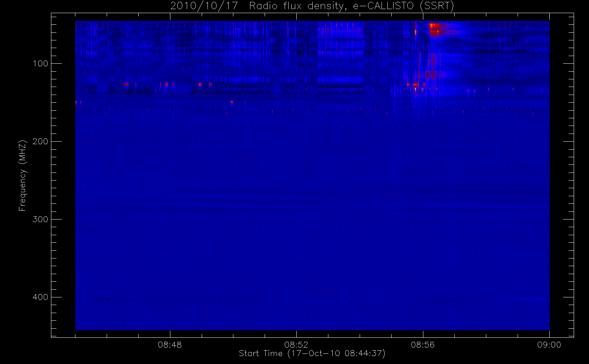Click the 09:00 time tick label
This screenshot has height=364, width=589.
[549, 345]
